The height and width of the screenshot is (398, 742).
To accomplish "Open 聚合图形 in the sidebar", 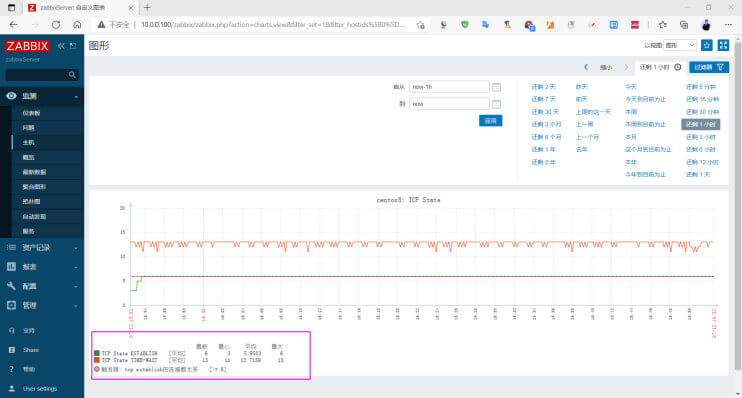I will 34,186.
